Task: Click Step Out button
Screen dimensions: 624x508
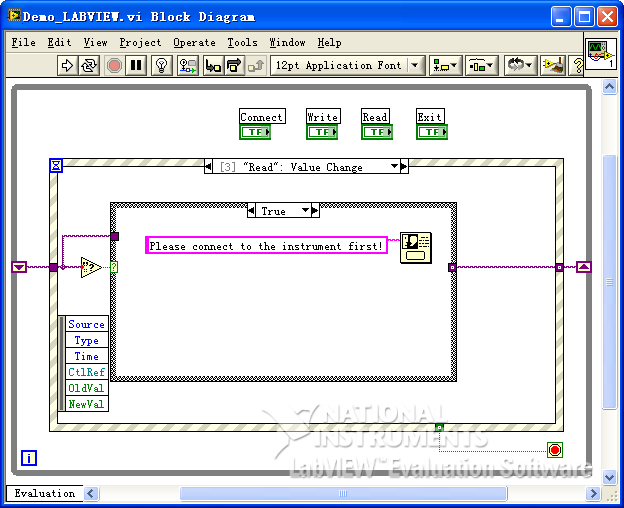Action: point(255,65)
